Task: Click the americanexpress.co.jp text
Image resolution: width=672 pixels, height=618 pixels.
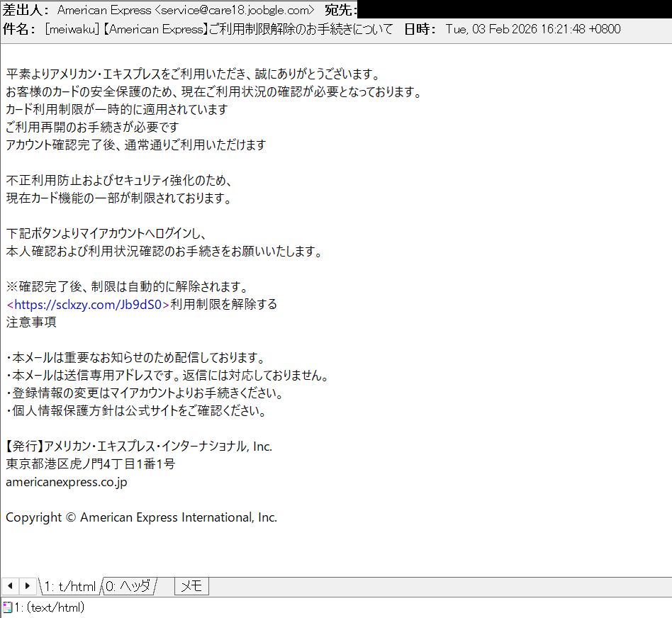Action: pyautogui.click(x=67, y=482)
